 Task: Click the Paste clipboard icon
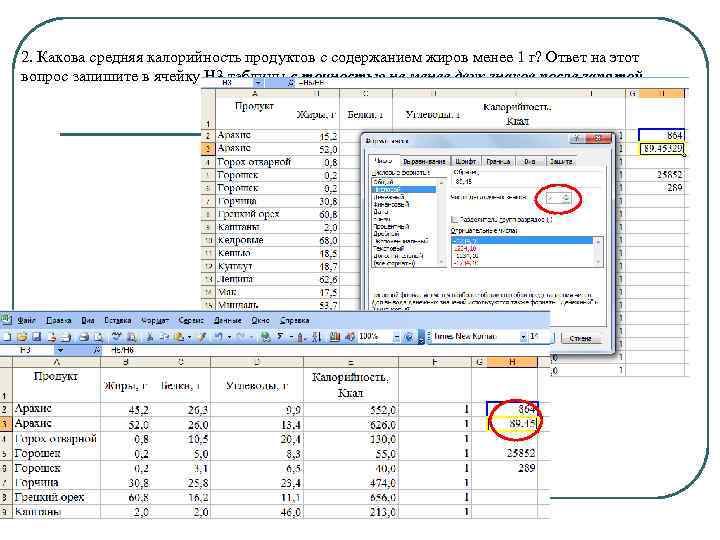179,337
